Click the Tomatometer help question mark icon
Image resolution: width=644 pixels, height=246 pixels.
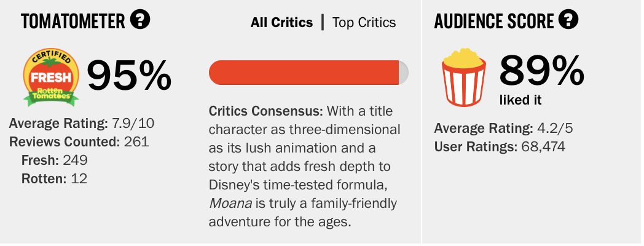140,19
